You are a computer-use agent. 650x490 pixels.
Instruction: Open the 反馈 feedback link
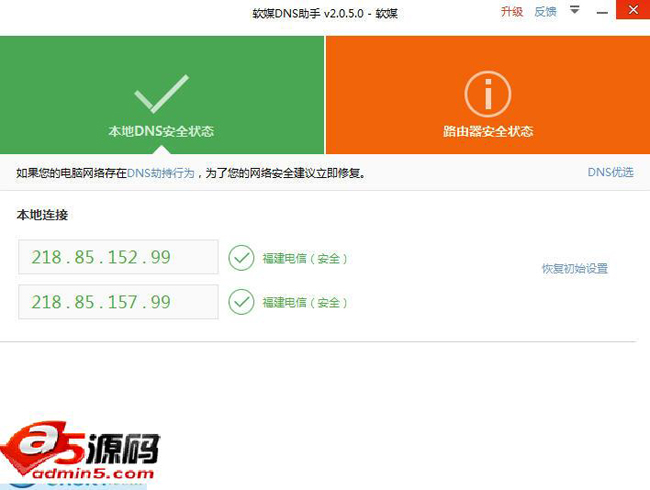[545, 12]
